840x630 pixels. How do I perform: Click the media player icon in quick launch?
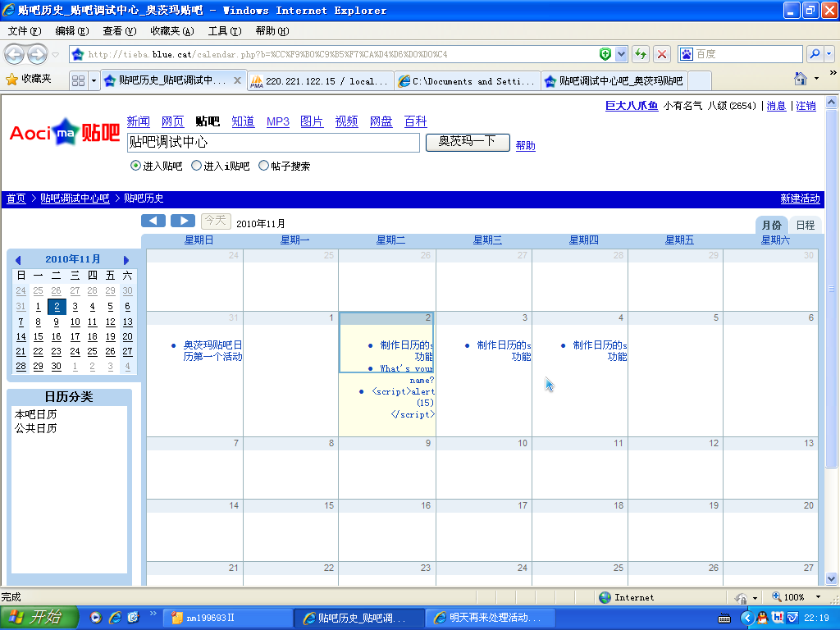click(96, 618)
